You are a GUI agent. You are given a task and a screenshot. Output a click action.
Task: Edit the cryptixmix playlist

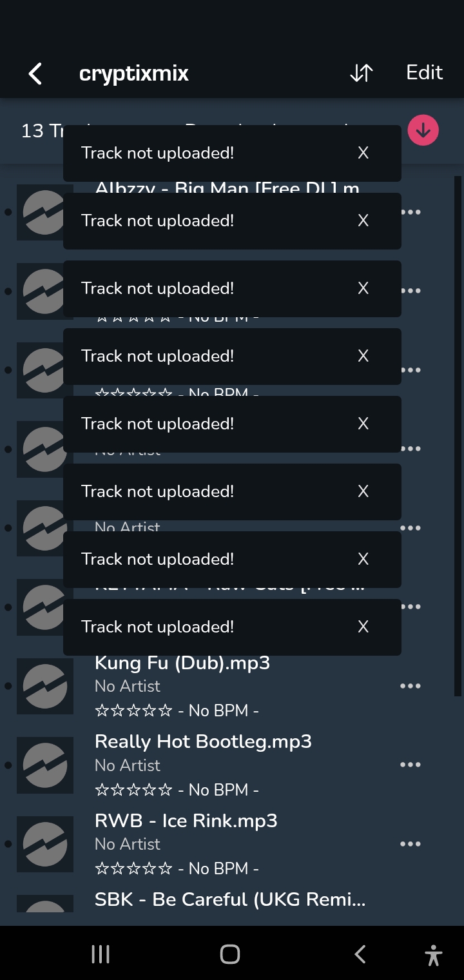pos(424,72)
